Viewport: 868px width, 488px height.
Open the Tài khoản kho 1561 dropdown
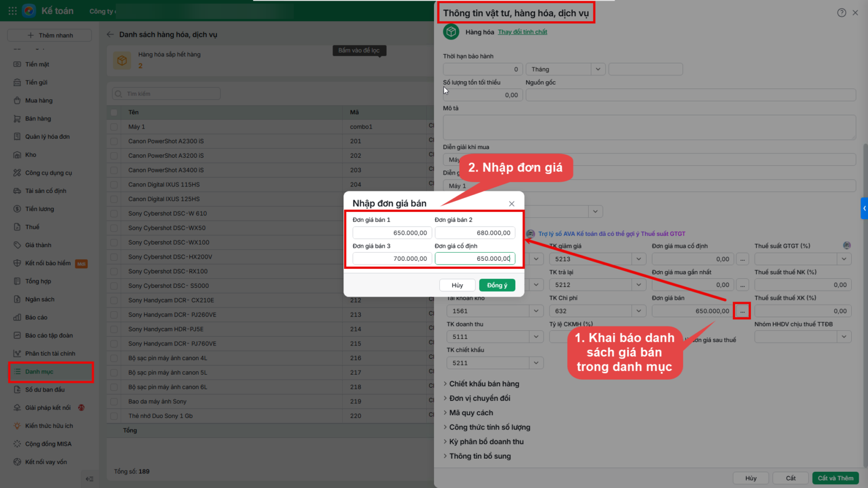click(536, 311)
